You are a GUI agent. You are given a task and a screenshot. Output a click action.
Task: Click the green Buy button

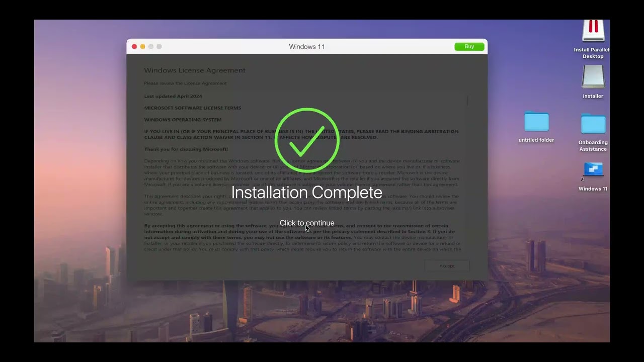(x=469, y=46)
